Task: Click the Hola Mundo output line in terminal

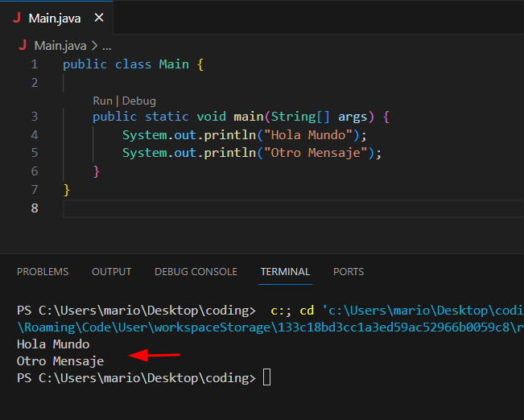Action: [x=53, y=344]
